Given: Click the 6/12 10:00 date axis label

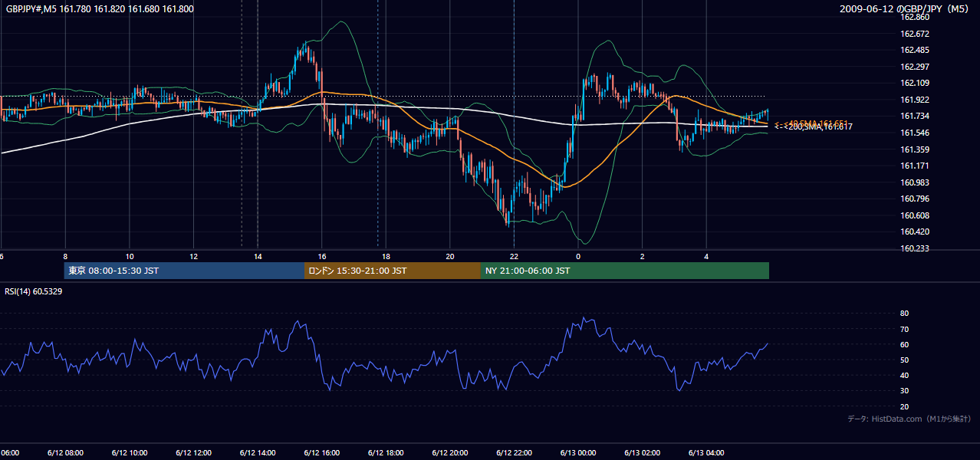Looking at the screenshot, I should 130,453.
